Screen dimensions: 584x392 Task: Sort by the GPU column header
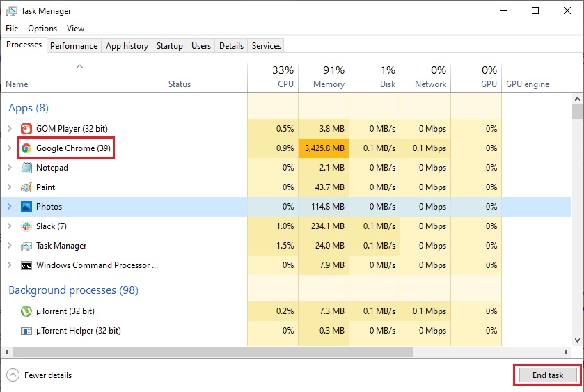click(476, 77)
